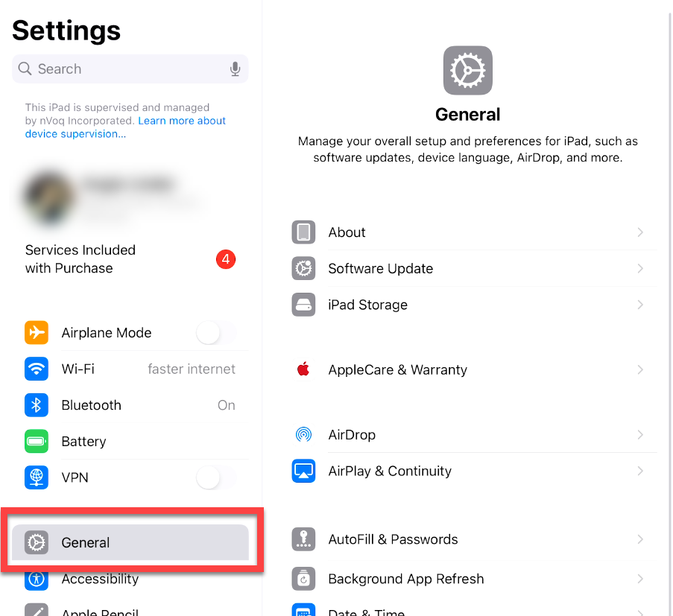Expand the About row chevron

click(639, 232)
